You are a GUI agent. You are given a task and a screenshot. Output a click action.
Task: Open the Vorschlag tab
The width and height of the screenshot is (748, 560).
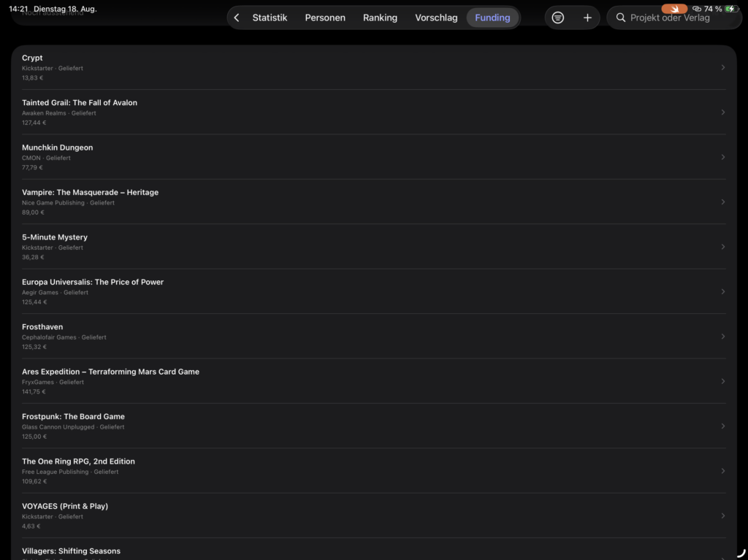point(436,18)
